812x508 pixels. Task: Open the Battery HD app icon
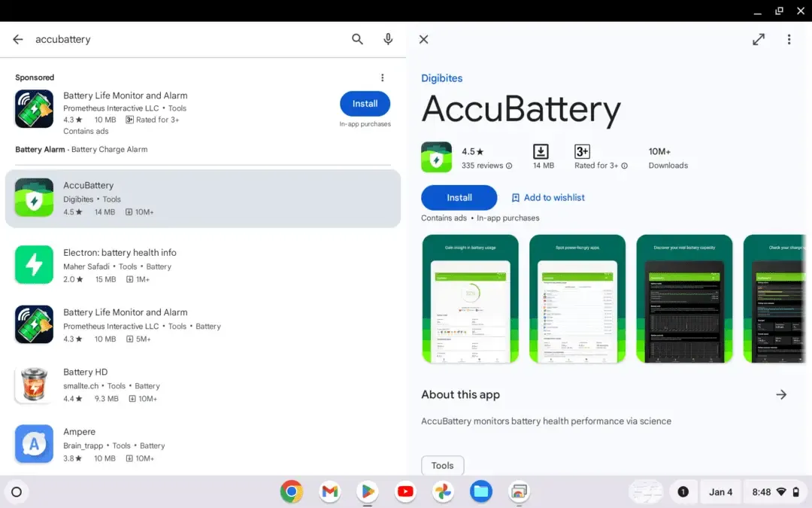(x=34, y=384)
